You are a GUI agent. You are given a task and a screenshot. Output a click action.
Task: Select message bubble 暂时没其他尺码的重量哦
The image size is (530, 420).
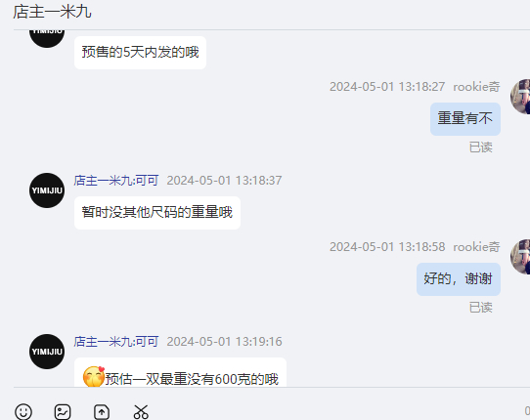click(x=157, y=213)
